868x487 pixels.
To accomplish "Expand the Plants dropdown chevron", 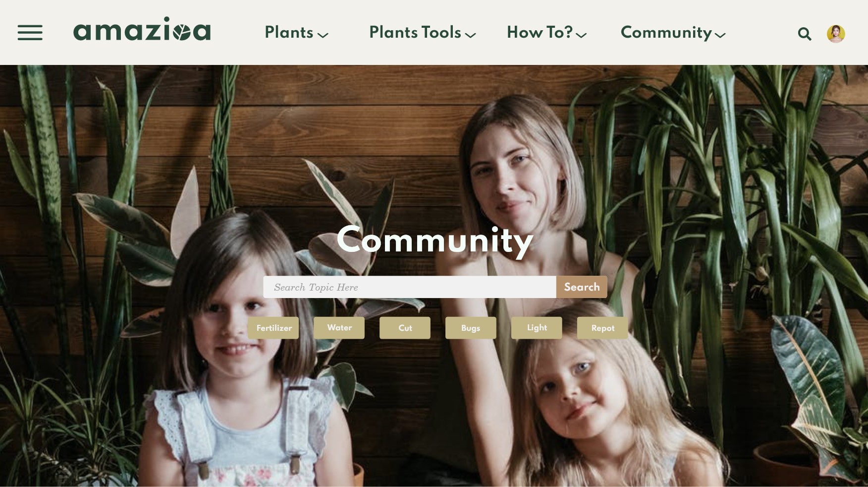I will [x=323, y=35].
